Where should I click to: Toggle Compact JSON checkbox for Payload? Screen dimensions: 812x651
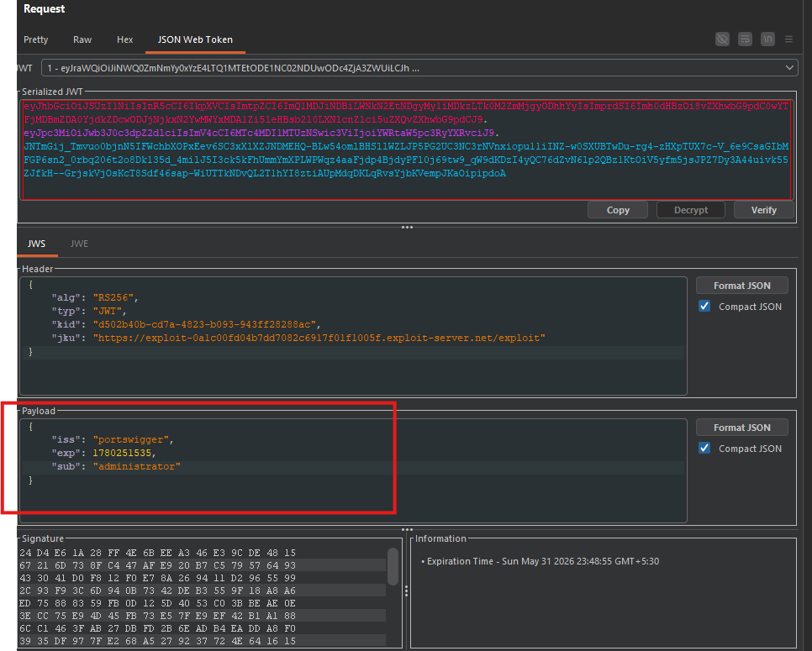[x=704, y=449]
